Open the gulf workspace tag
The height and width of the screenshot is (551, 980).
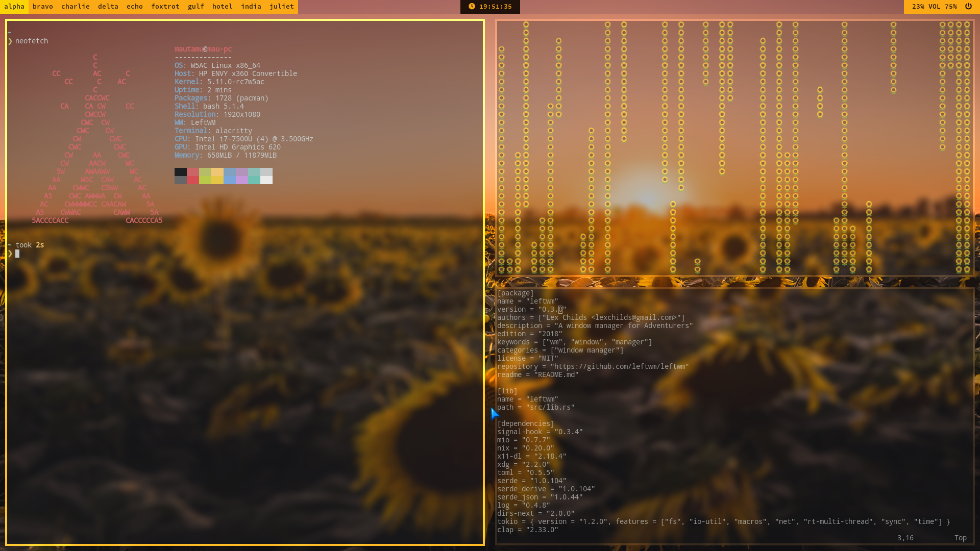(x=196, y=7)
